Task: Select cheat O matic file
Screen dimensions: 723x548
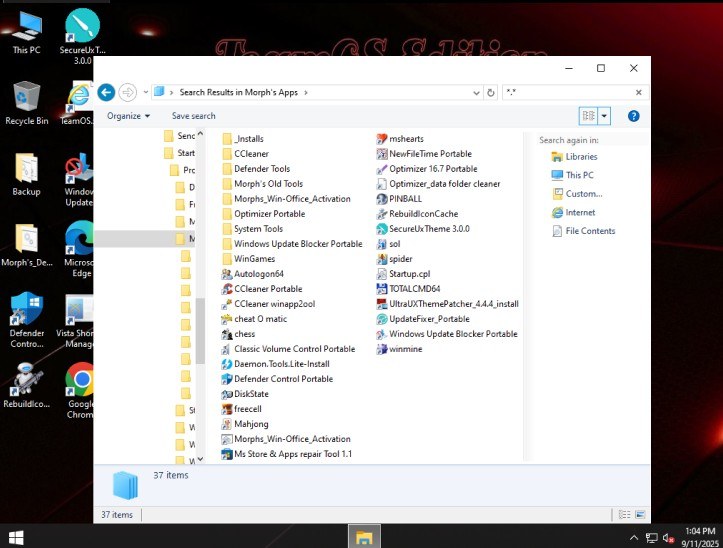Action: [254, 319]
